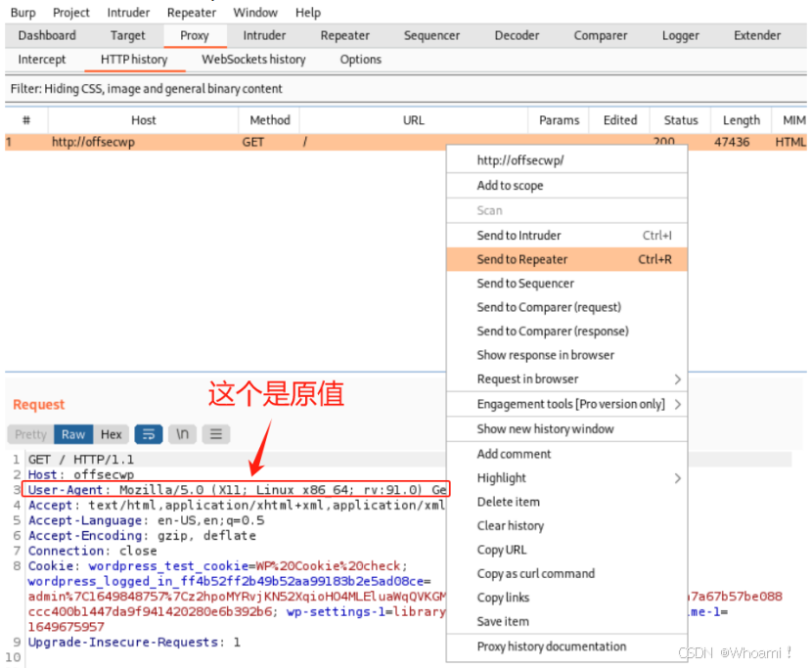Open the Help menu

[x=308, y=13]
